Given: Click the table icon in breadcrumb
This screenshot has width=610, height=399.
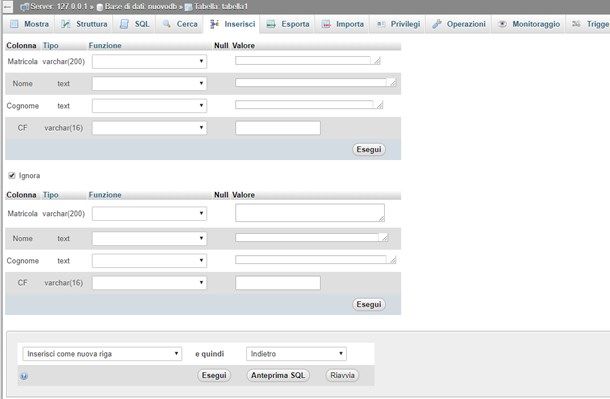Looking at the screenshot, I should [x=188, y=7].
